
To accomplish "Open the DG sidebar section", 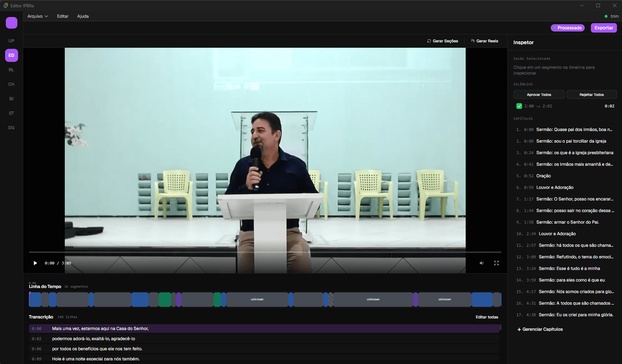I will [12, 128].
